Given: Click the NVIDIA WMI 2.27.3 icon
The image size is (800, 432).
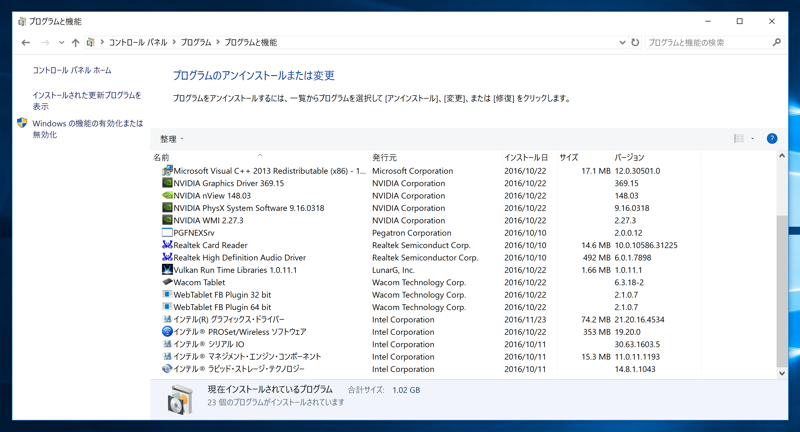Looking at the screenshot, I should click(167, 220).
